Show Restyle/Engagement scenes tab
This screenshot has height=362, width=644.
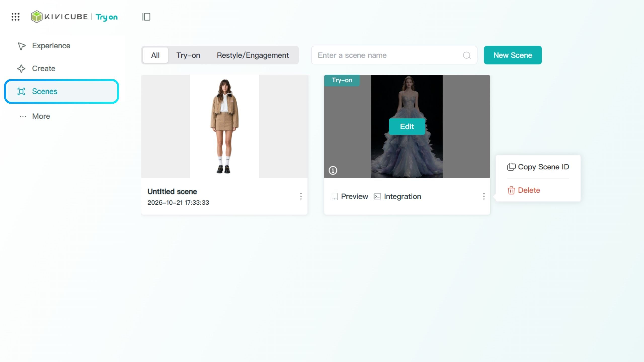[253, 55]
